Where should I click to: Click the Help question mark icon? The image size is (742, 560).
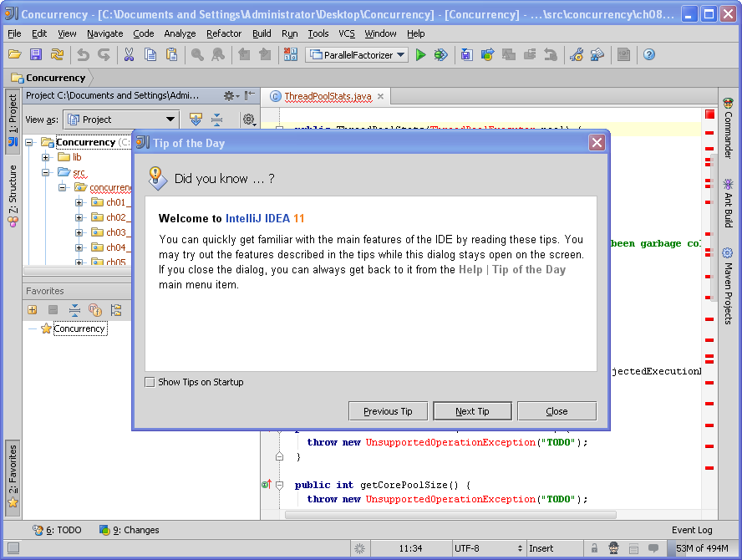point(648,55)
